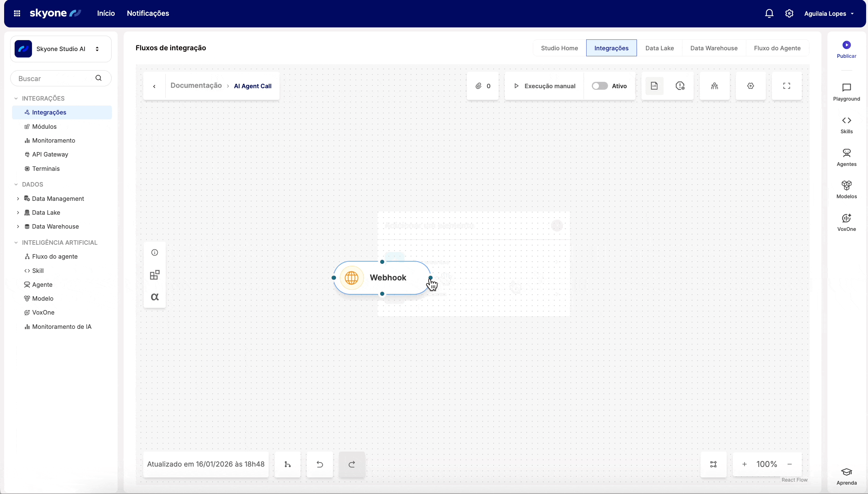The image size is (868, 494).
Task: Switch to the Data Lake tab
Action: 659,48
